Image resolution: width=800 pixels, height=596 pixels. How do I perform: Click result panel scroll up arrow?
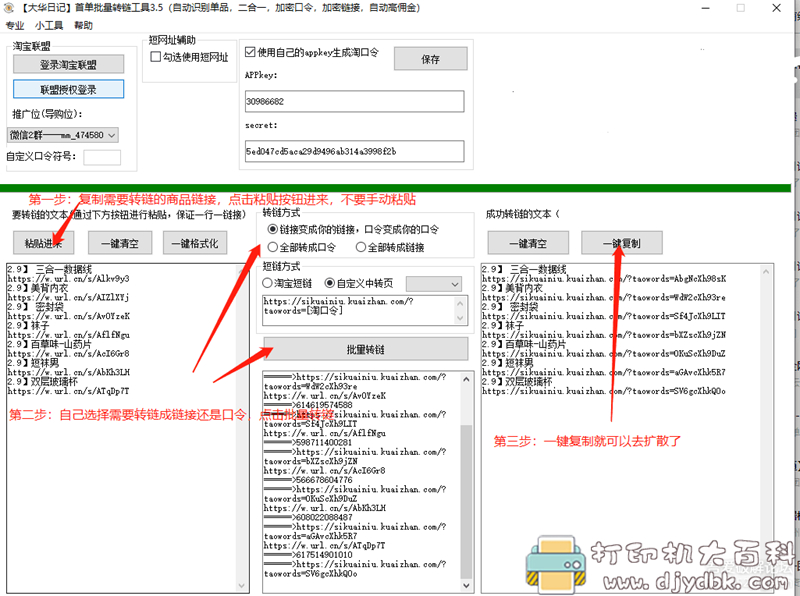[766, 272]
